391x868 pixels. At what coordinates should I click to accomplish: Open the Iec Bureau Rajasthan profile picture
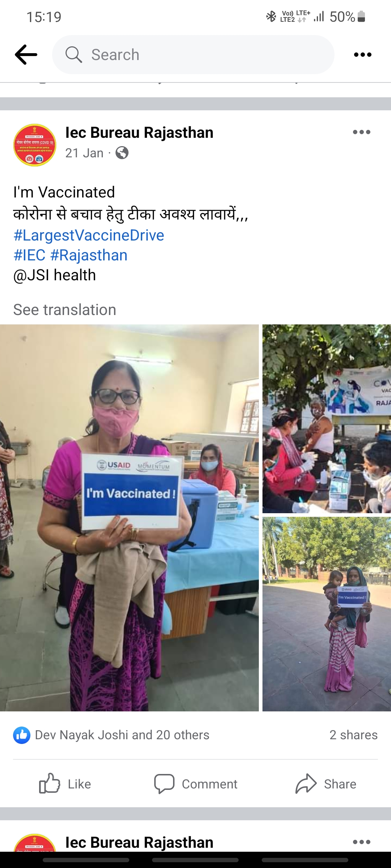click(35, 145)
